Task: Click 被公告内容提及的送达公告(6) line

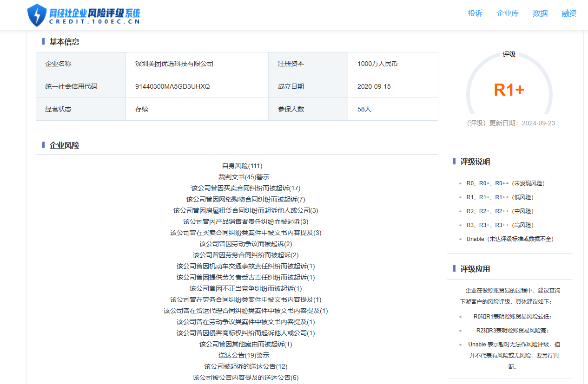Action: [x=246, y=377]
